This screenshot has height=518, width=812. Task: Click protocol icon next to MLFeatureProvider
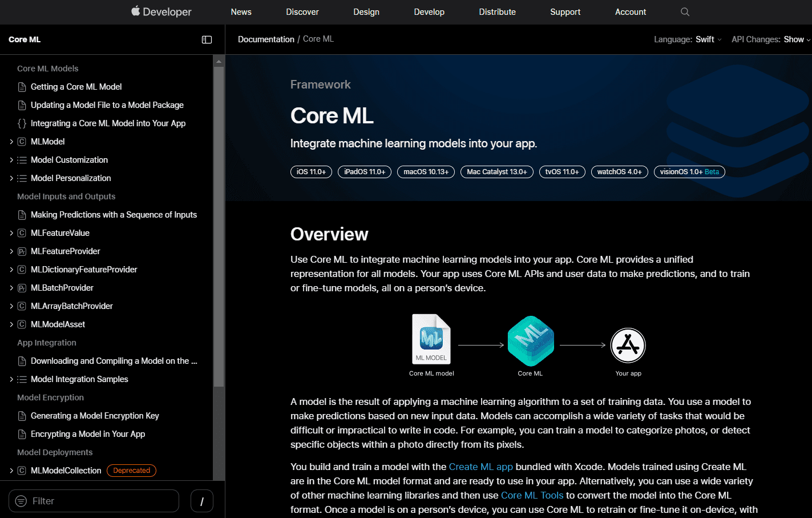(22, 251)
